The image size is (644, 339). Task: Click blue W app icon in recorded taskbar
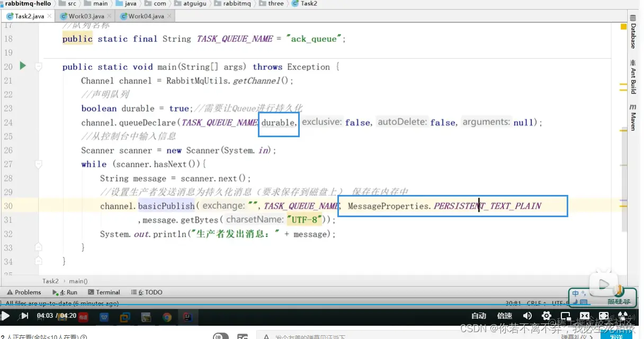pos(104,317)
